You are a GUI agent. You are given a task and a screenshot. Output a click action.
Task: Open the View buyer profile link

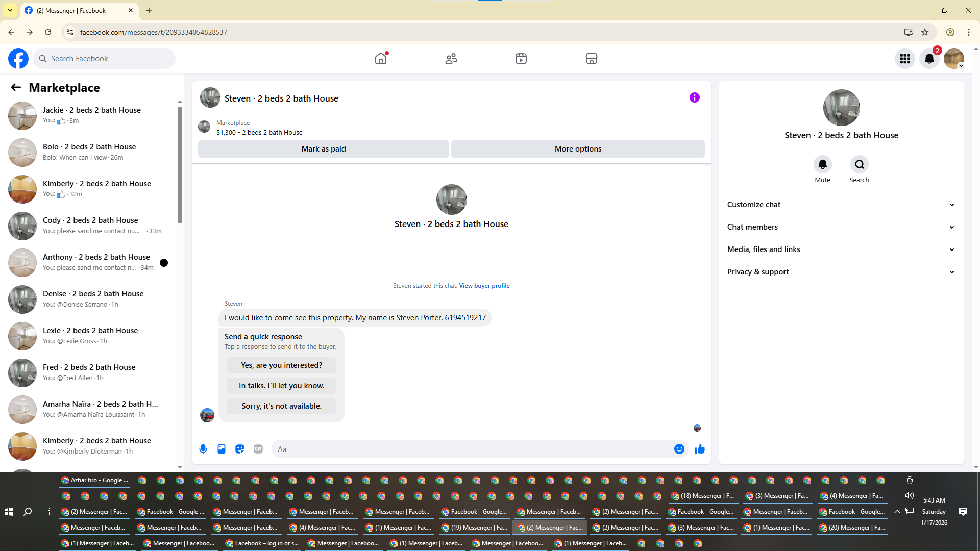pos(484,286)
